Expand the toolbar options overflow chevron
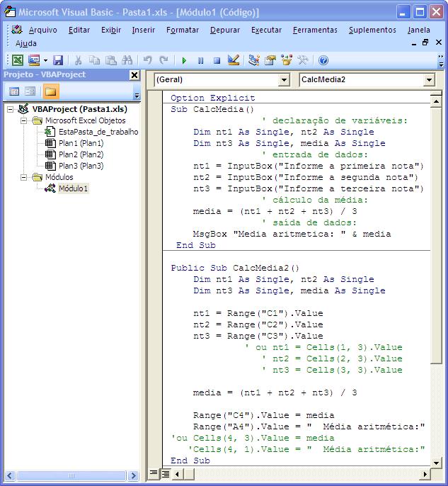 pos(441,61)
